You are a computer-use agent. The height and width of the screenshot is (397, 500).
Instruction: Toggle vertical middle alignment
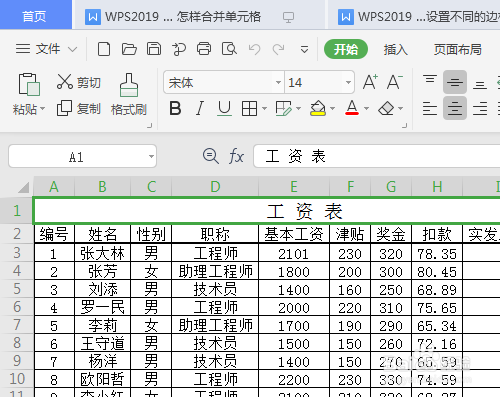455,82
